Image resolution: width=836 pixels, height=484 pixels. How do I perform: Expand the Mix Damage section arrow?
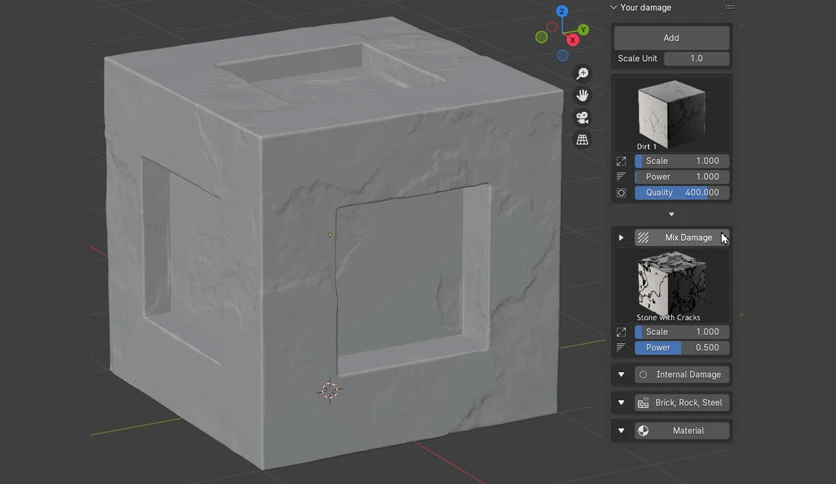(621, 238)
